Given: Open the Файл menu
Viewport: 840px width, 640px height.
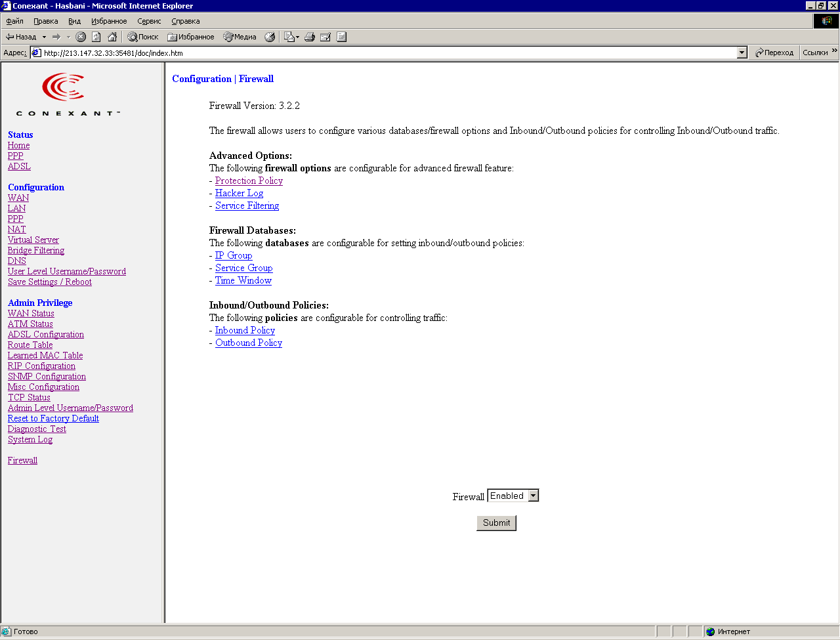Looking at the screenshot, I should click(14, 21).
